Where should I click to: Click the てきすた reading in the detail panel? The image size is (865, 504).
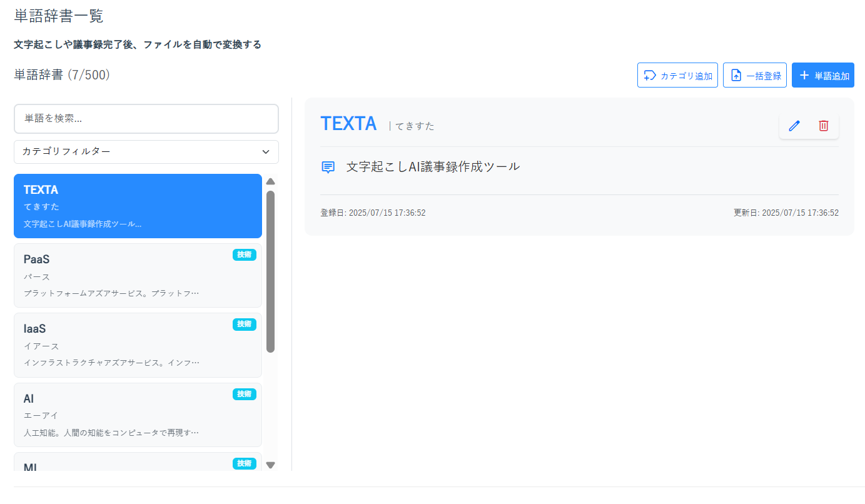[415, 126]
